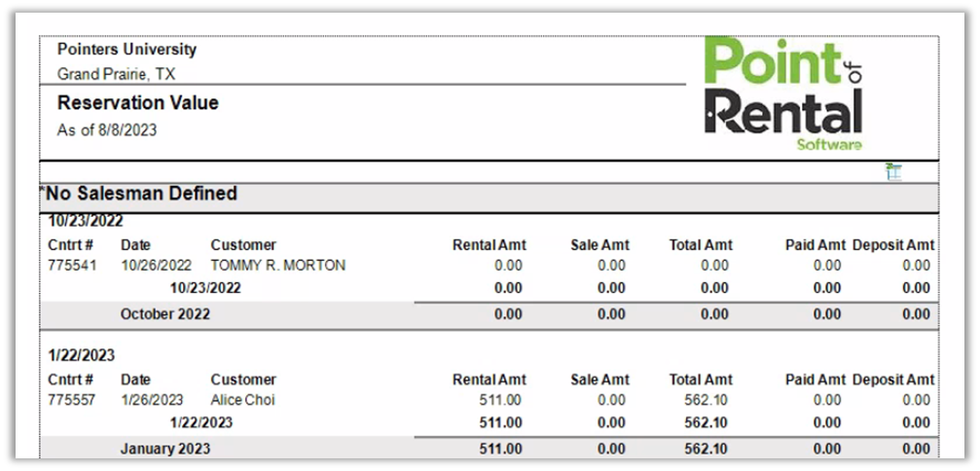980x471 pixels.
Task: Click the Reservation Value report title
Action: pos(137,103)
